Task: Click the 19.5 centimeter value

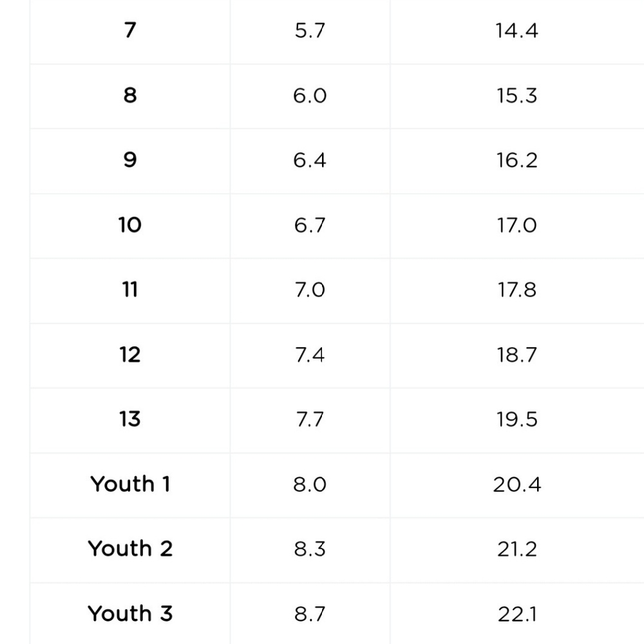Action: 516,420
